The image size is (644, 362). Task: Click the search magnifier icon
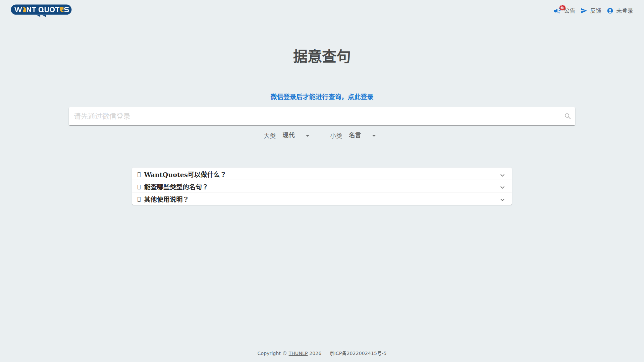click(x=568, y=116)
